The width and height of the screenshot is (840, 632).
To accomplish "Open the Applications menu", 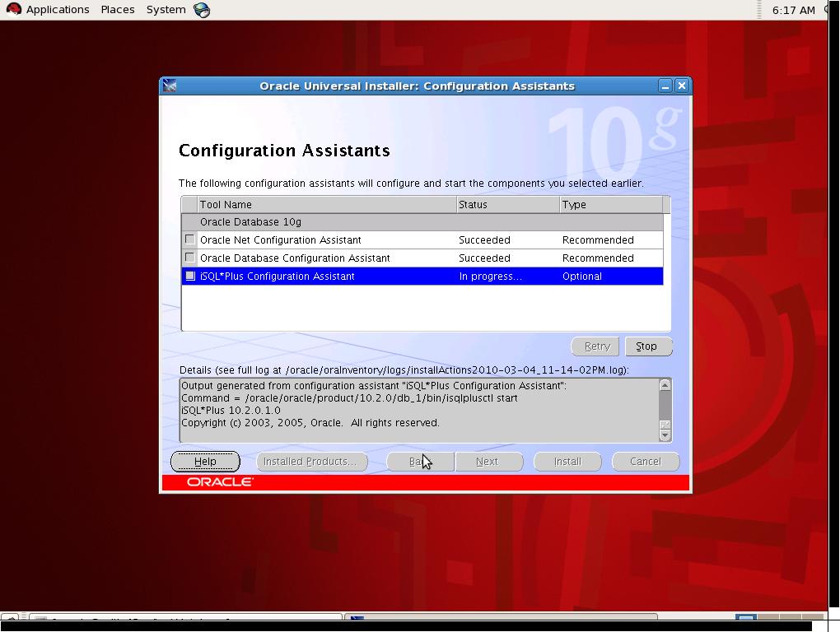I will [x=58, y=10].
